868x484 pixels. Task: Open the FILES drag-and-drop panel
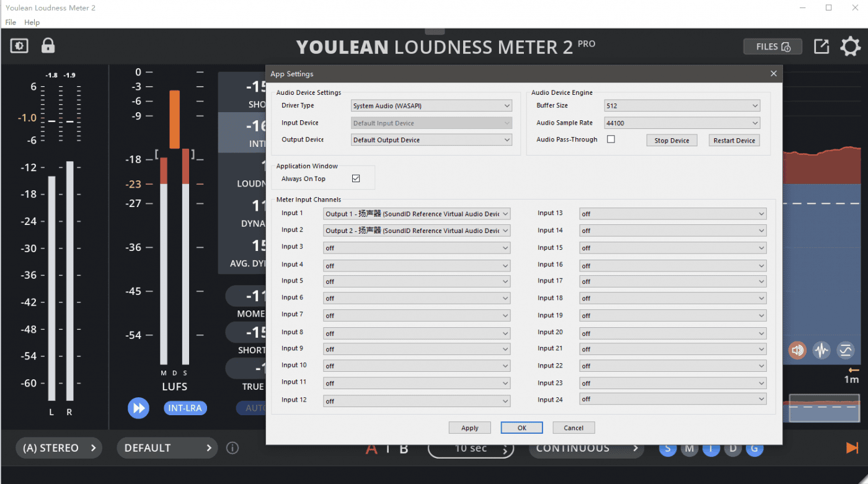(x=773, y=46)
